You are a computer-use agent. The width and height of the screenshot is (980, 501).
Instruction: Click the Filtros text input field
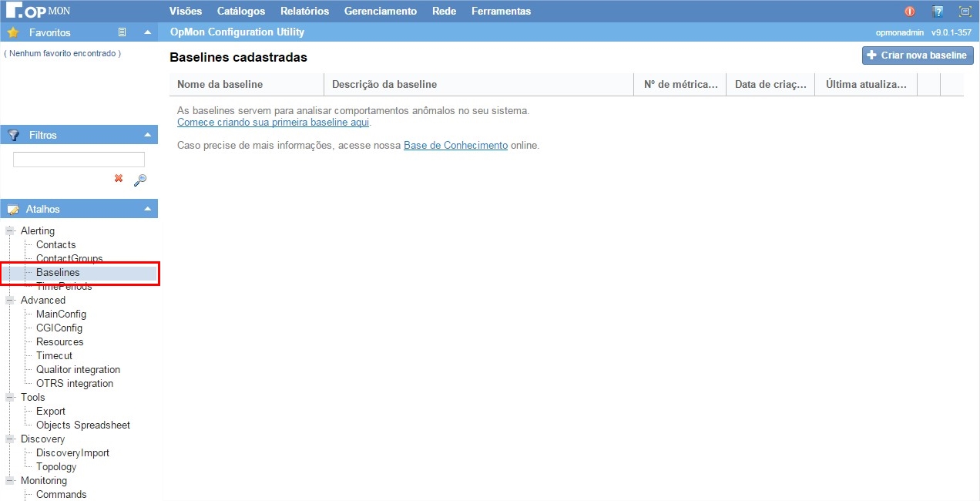click(x=79, y=160)
